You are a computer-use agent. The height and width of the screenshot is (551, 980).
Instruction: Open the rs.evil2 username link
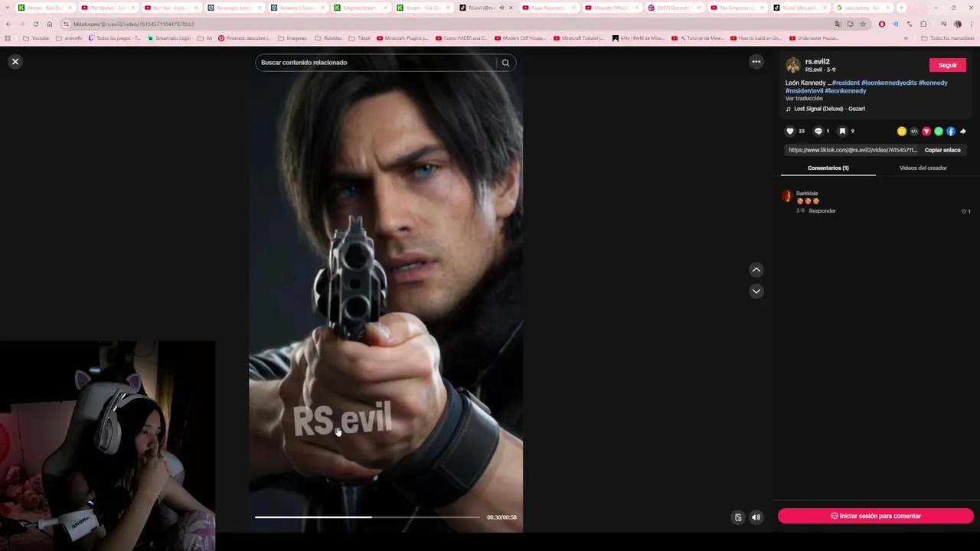coord(817,61)
